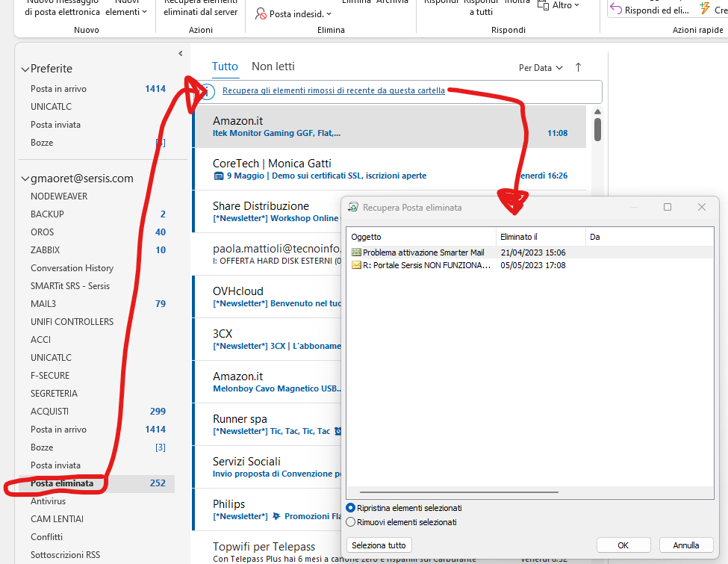Open the Antivirus folder
Image resolution: width=728 pixels, height=564 pixels.
97,501
